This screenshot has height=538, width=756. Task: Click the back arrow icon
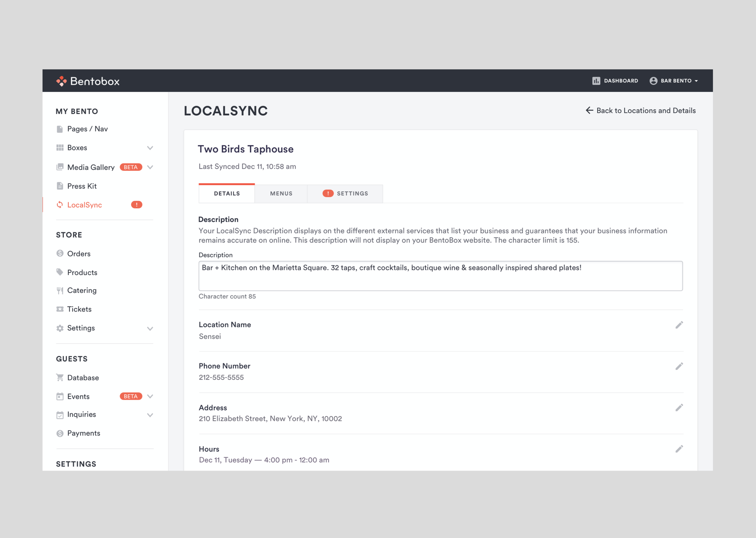pyautogui.click(x=589, y=110)
